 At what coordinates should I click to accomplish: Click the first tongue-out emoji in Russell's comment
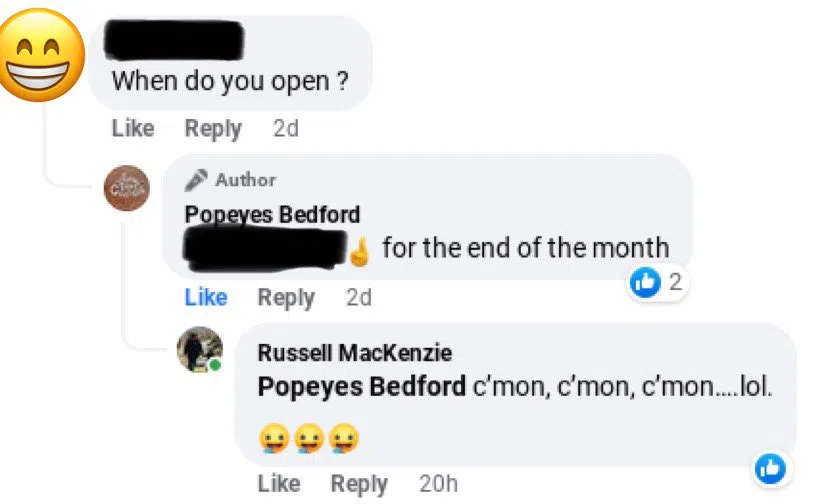[272, 439]
